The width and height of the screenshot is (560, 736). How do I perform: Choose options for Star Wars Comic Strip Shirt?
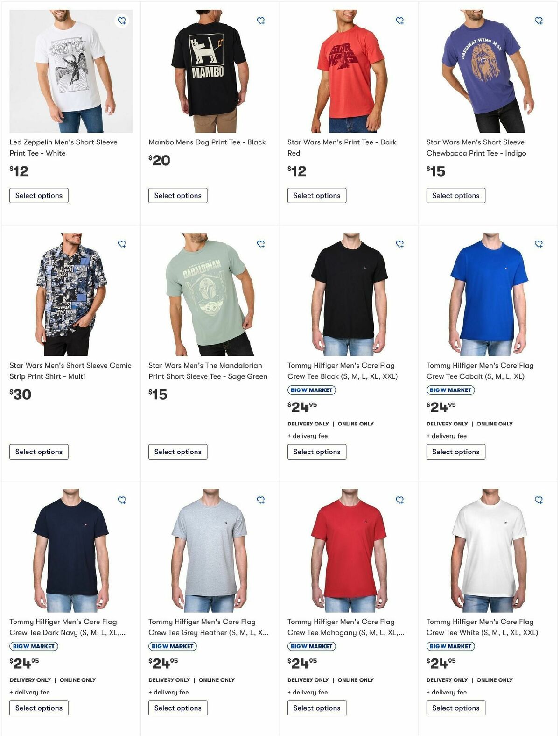(x=39, y=452)
